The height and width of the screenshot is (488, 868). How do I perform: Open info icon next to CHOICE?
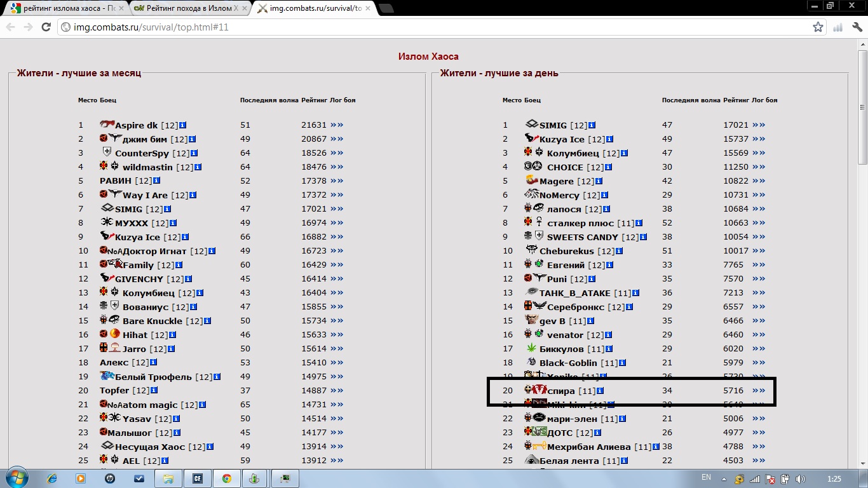(x=608, y=167)
